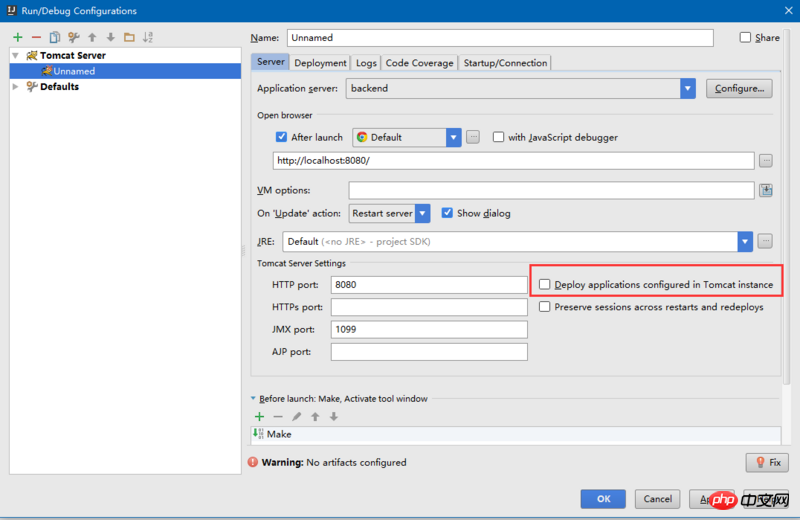Close the Run/Debug Configurations dialog
The image size is (800, 520).
(x=788, y=10)
